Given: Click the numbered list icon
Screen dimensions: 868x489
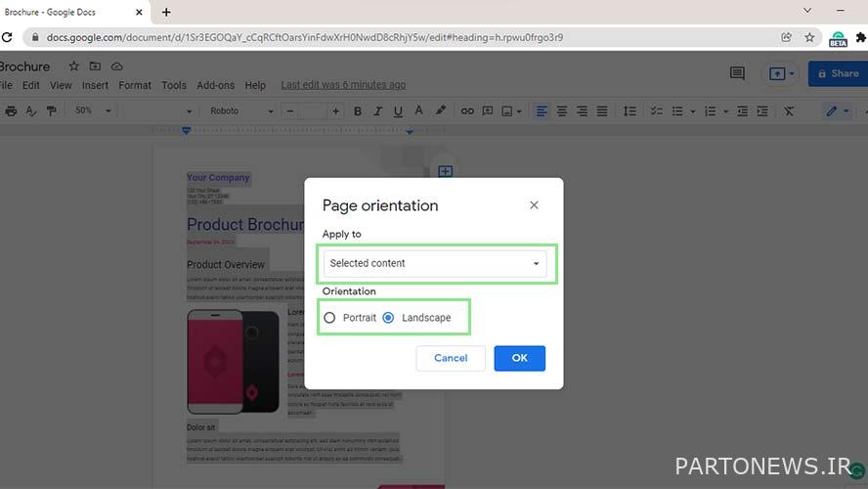Looking at the screenshot, I should pos(711,111).
